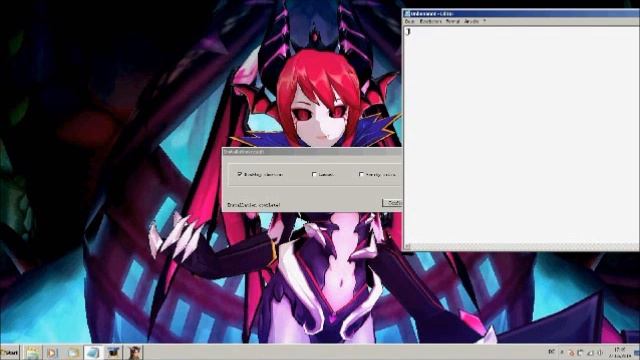Open the Datei menu in the Editor window
The width and height of the screenshot is (640, 360).
410,21
